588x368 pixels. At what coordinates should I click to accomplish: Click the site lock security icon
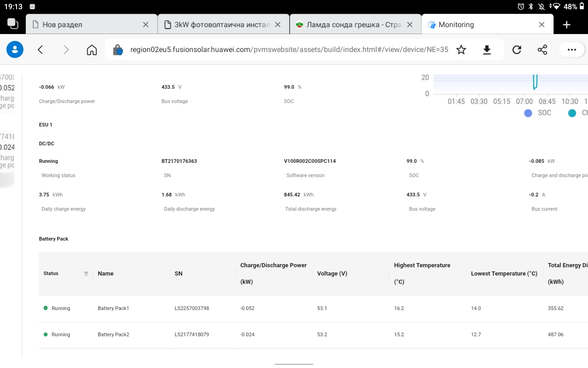click(x=118, y=50)
